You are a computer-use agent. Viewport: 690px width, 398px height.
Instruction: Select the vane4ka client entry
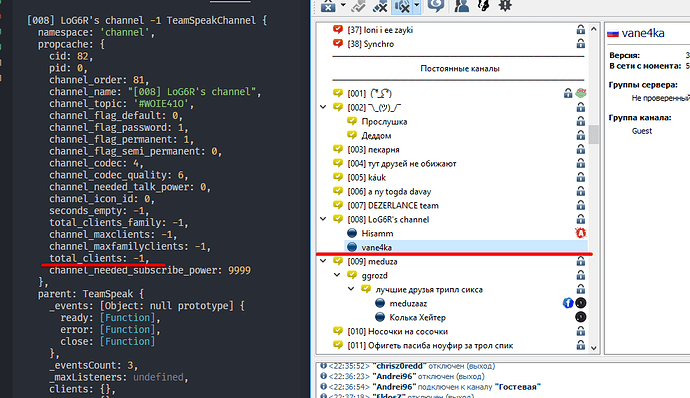click(466, 247)
